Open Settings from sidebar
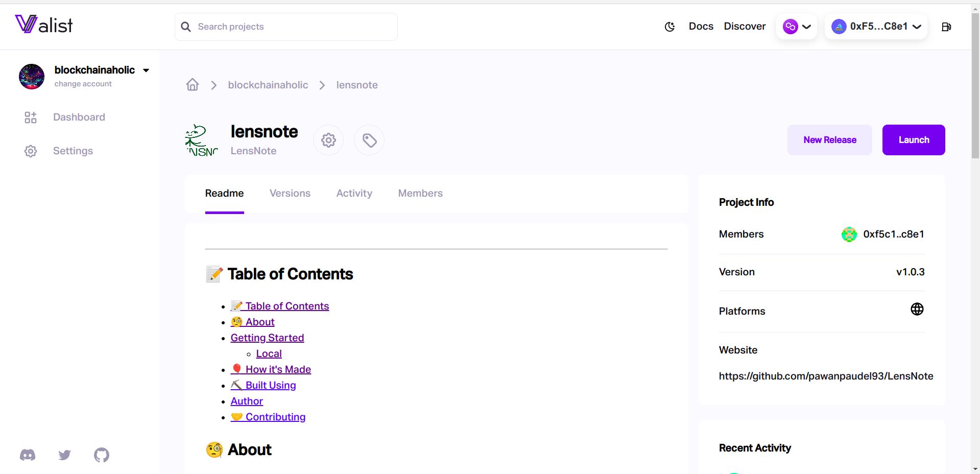The height and width of the screenshot is (474, 980). 73,151
